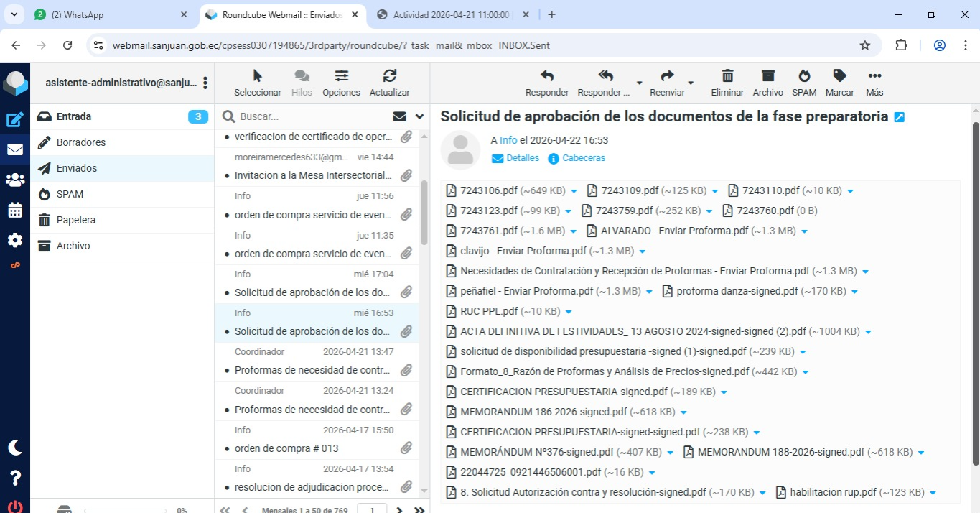Image resolution: width=980 pixels, height=513 pixels.
Task: Expand the search options chevron
Action: point(419,116)
